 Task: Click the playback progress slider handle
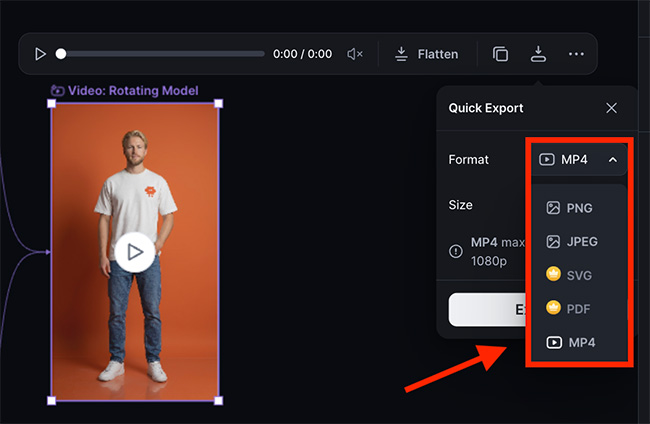click(x=61, y=54)
